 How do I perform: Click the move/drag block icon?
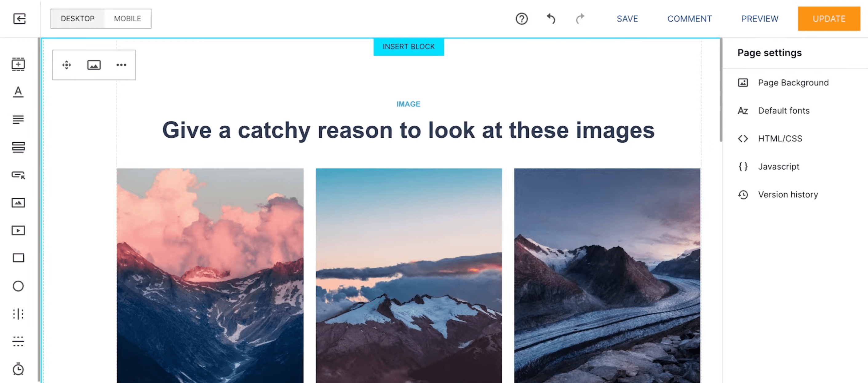point(66,65)
